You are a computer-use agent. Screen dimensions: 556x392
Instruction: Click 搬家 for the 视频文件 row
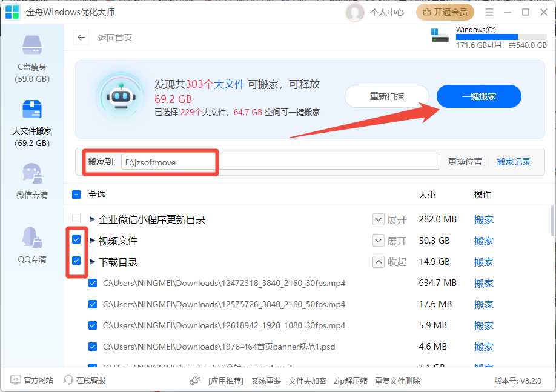point(484,241)
